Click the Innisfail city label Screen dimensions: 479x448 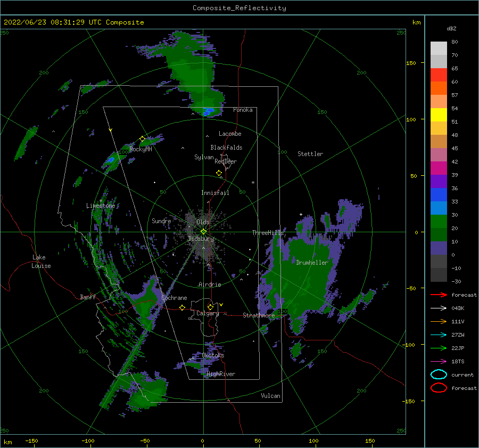pyautogui.click(x=215, y=193)
